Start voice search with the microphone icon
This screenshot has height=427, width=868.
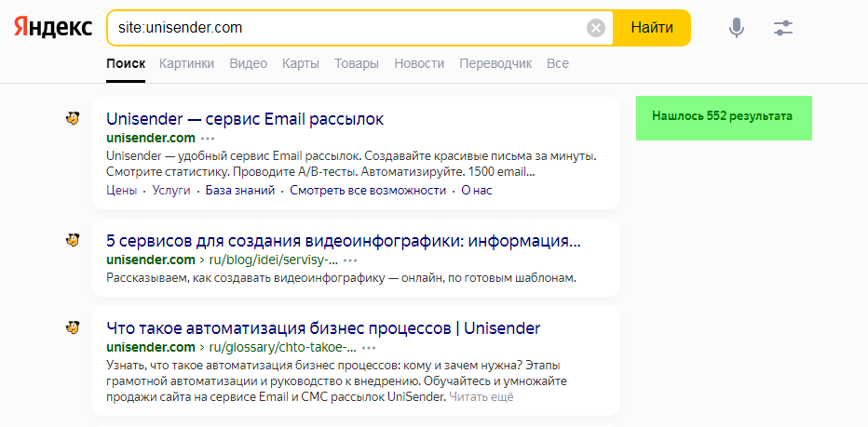tap(737, 28)
